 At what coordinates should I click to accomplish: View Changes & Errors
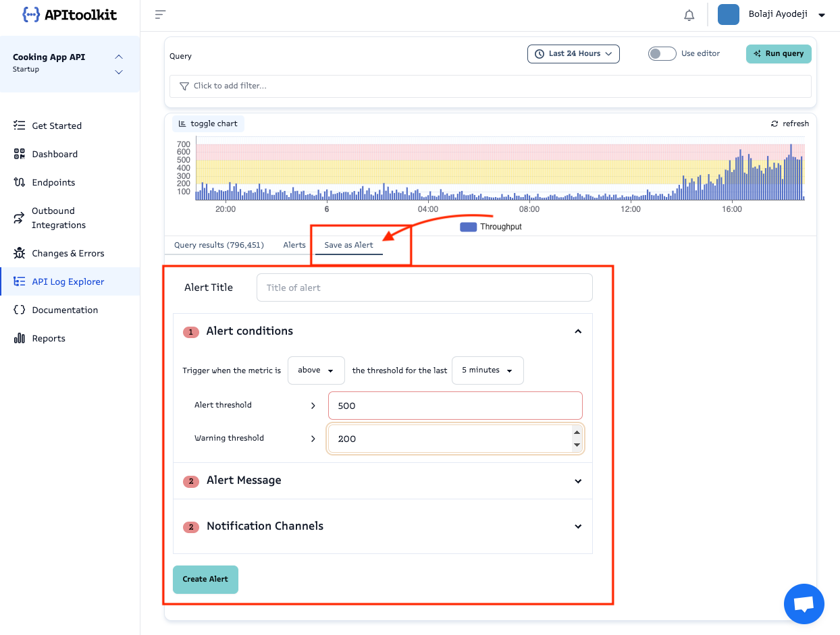coord(68,253)
